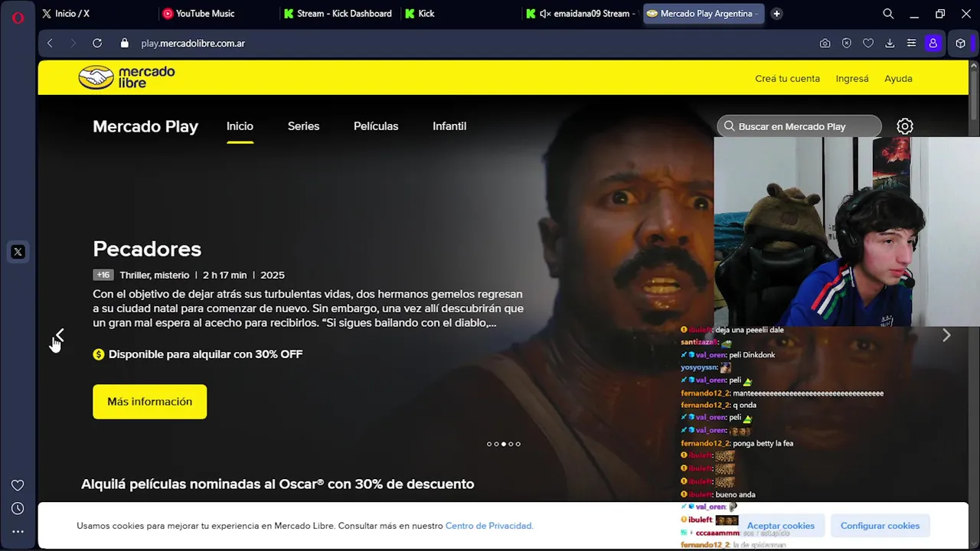Click the search magnifier in Mercado Play
The width and height of the screenshot is (980, 551).
coord(729,126)
